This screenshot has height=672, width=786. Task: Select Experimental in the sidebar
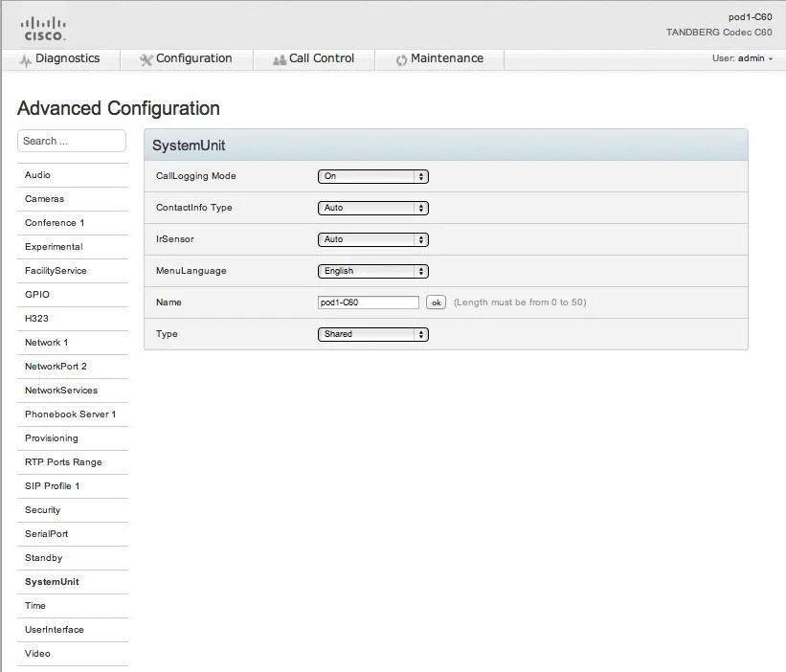[x=73, y=247]
